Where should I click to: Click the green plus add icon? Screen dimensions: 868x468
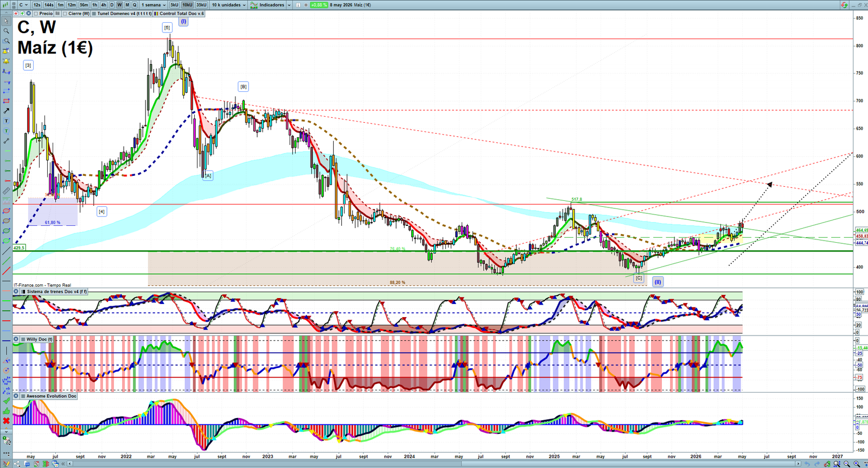pyautogui.click(x=22, y=14)
